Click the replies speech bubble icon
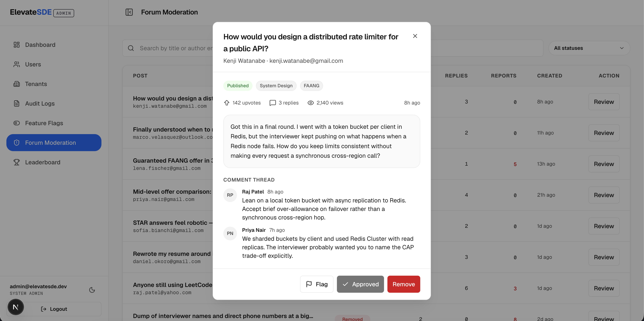644x321 pixels. click(x=273, y=103)
